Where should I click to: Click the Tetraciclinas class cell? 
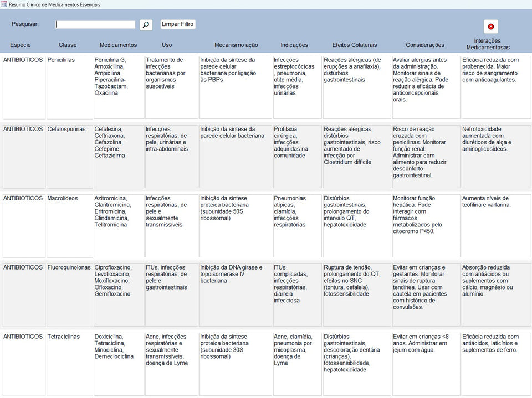[x=69, y=364]
